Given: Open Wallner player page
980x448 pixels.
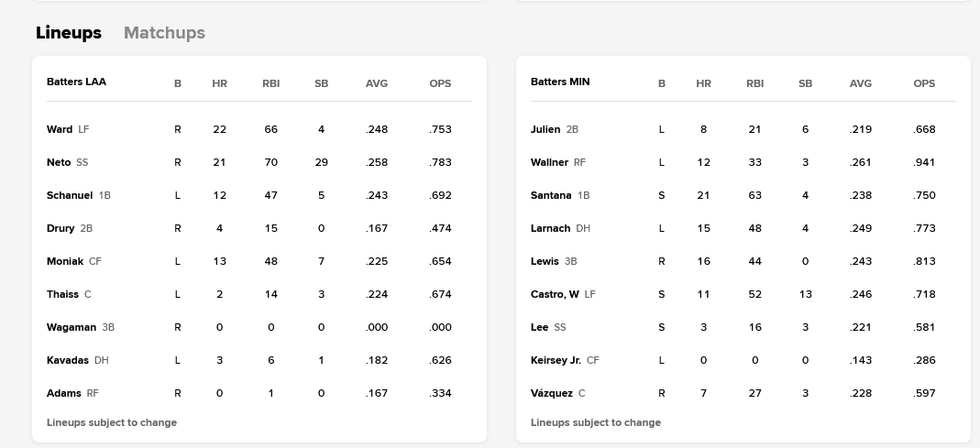Looking at the screenshot, I should 549,162.
